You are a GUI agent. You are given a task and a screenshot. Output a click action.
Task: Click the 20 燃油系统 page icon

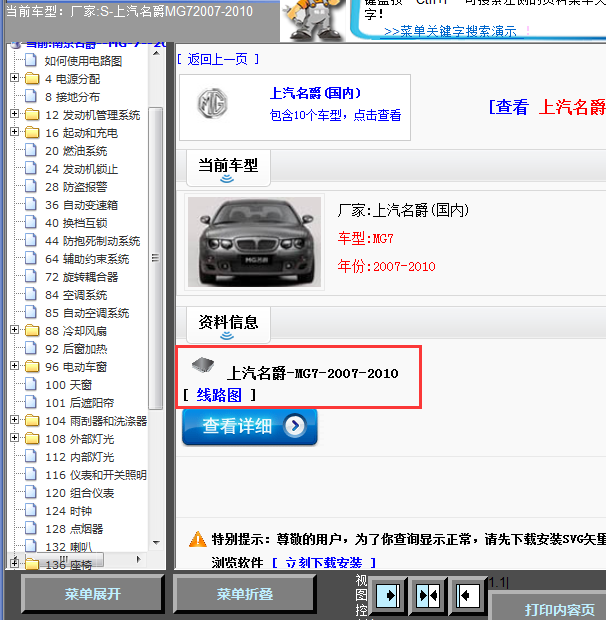click(31, 150)
